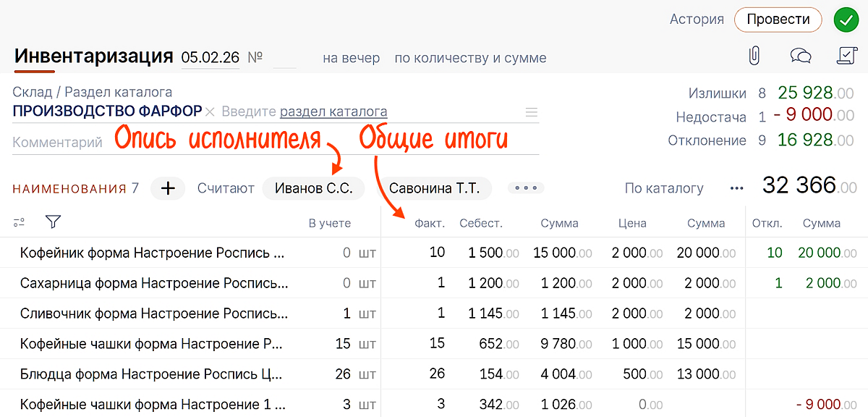
Task: Open the list menu icon beside catalog field
Action: pyautogui.click(x=531, y=112)
